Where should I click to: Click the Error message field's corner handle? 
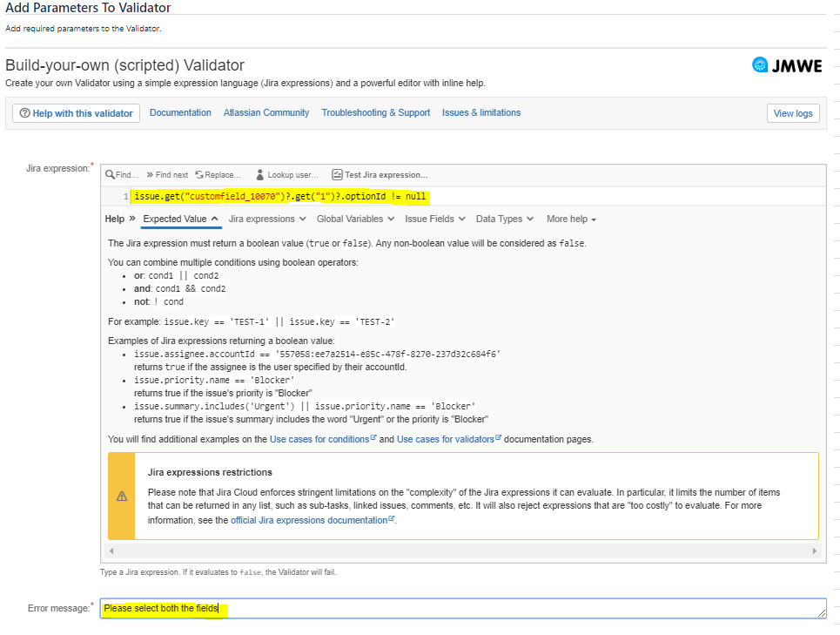click(822, 613)
